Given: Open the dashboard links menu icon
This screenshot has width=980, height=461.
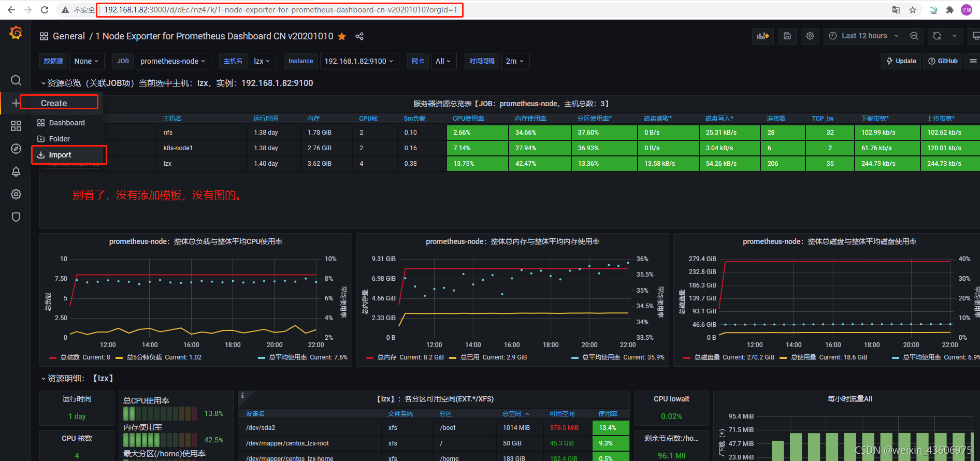Looking at the screenshot, I should point(973,61).
